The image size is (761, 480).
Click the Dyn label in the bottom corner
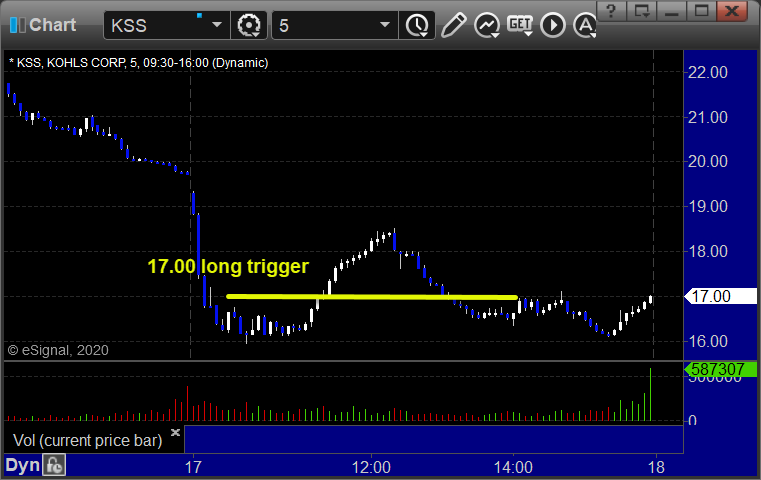[x=22, y=465]
